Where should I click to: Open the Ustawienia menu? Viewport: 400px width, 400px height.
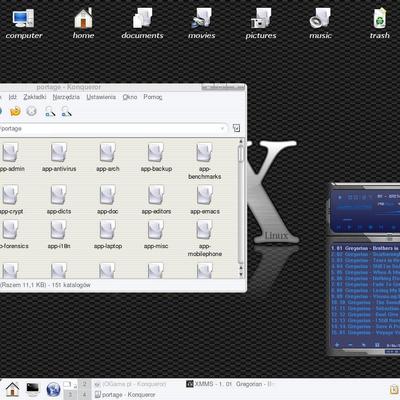point(101,97)
